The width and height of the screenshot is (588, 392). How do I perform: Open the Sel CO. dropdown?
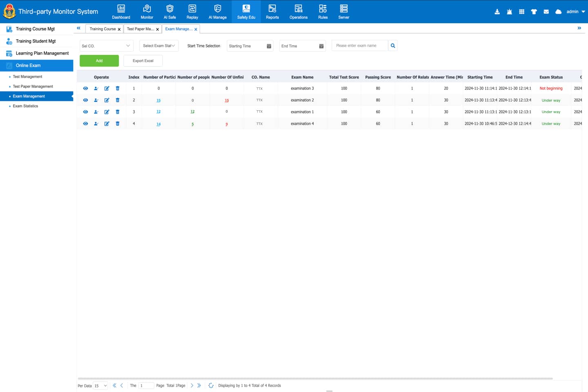(106, 46)
